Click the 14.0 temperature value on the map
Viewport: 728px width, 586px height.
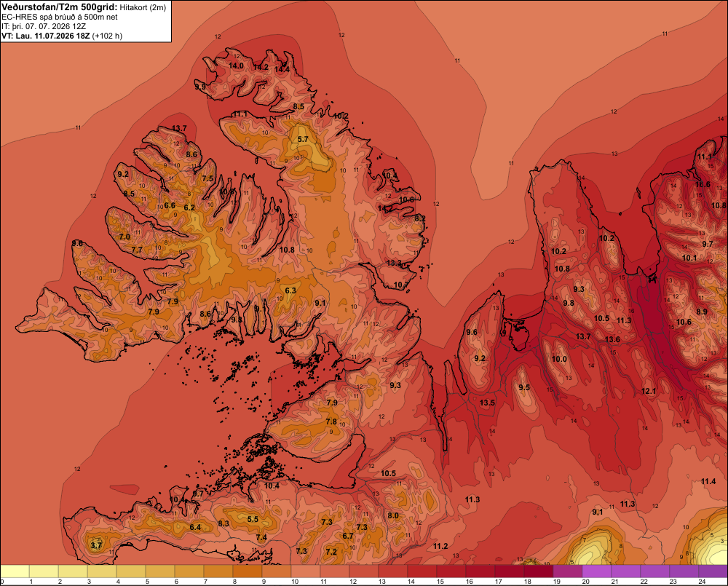click(x=236, y=66)
